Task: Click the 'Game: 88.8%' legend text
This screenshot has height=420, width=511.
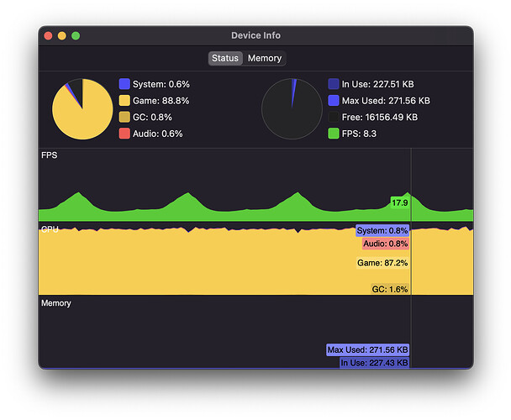Action: coord(161,101)
